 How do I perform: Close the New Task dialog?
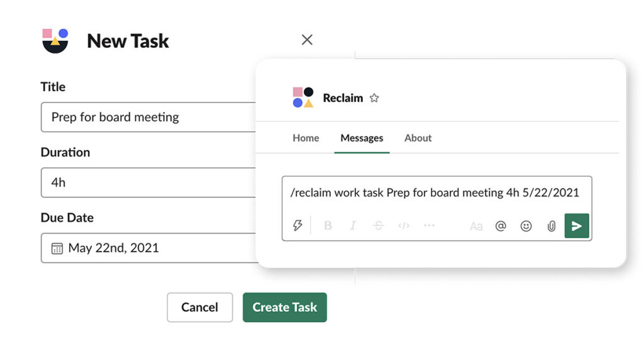pos(307,40)
